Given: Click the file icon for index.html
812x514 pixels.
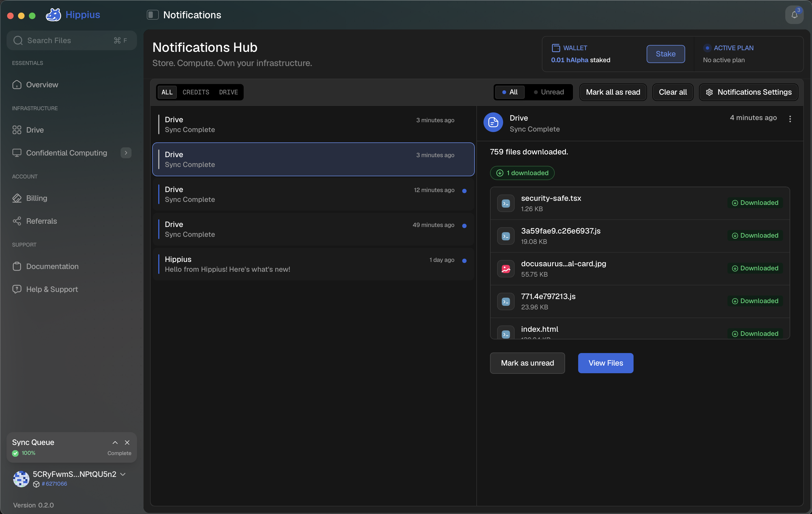Looking at the screenshot, I should (x=506, y=333).
